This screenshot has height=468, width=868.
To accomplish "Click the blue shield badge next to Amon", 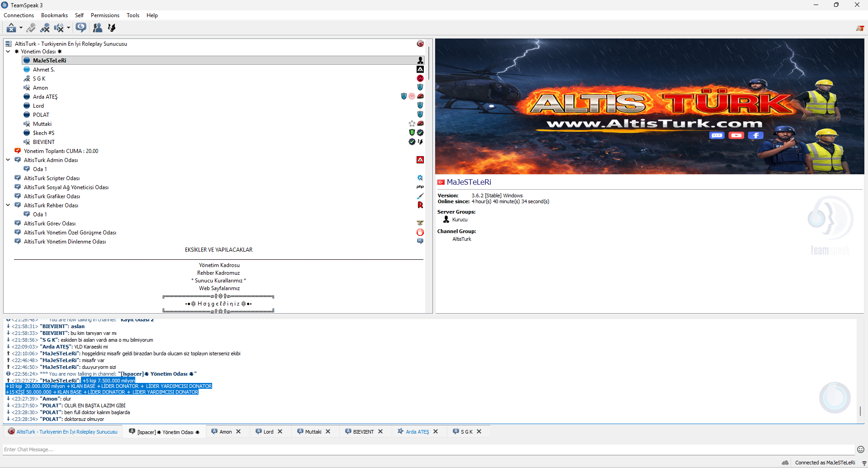I will pos(420,87).
